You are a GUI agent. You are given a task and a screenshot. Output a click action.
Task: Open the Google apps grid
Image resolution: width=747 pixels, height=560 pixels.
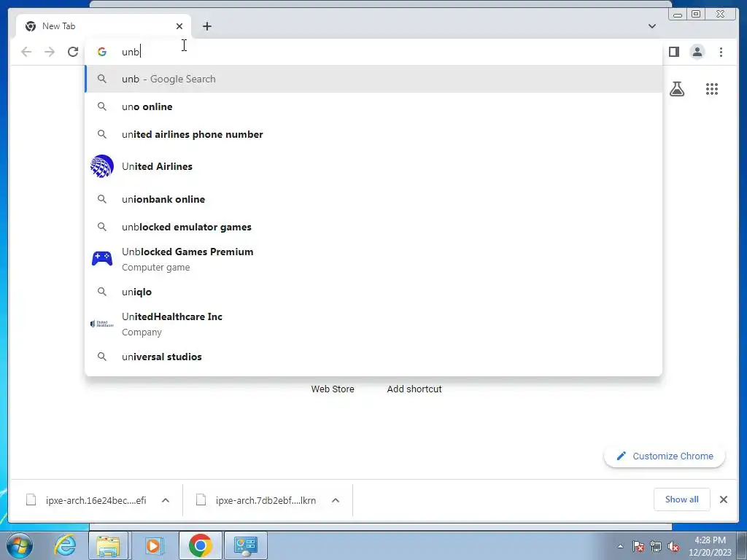click(712, 89)
